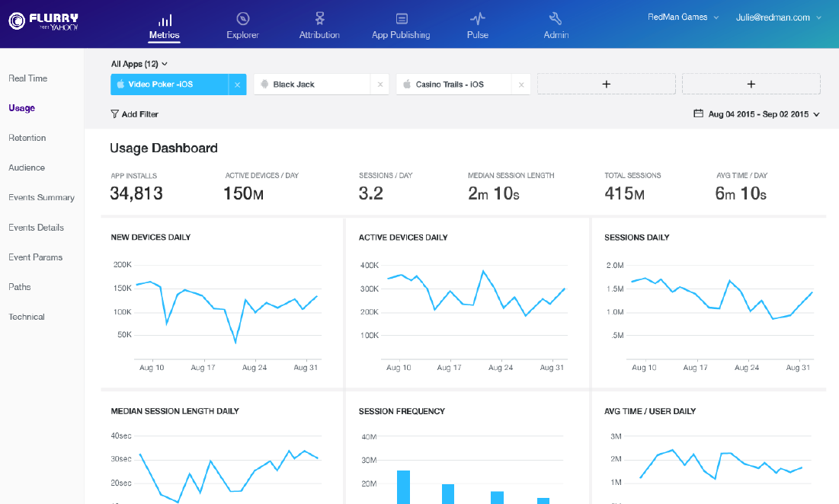Expand the RedMan Games account dropdown
Screen dimensions: 839x504
tap(684, 16)
